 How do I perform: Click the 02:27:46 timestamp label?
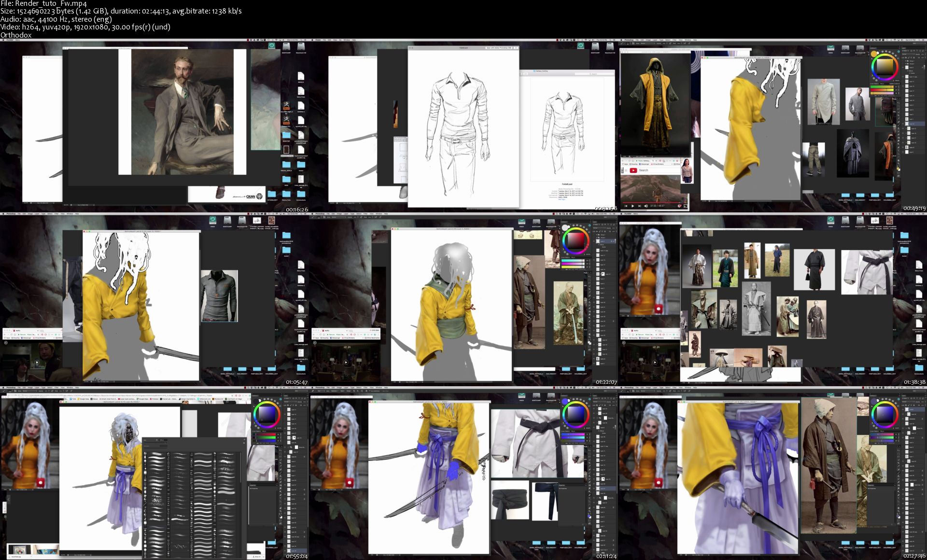click(915, 556)
